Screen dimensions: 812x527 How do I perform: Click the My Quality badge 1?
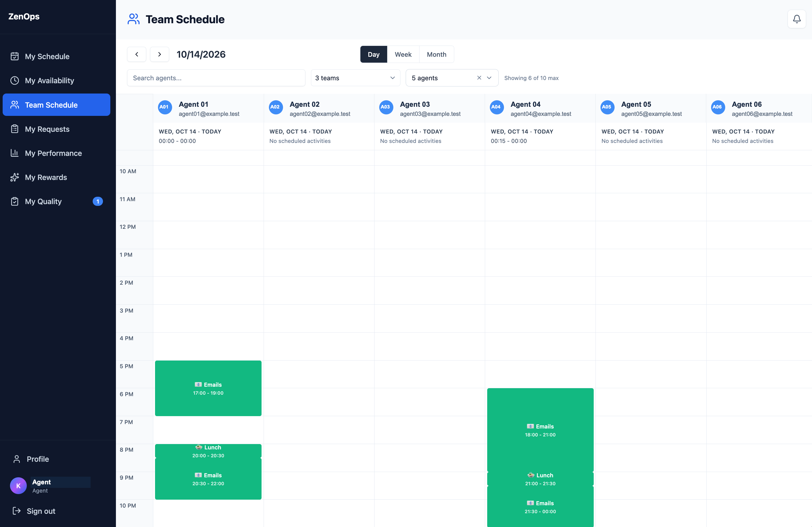98,201
